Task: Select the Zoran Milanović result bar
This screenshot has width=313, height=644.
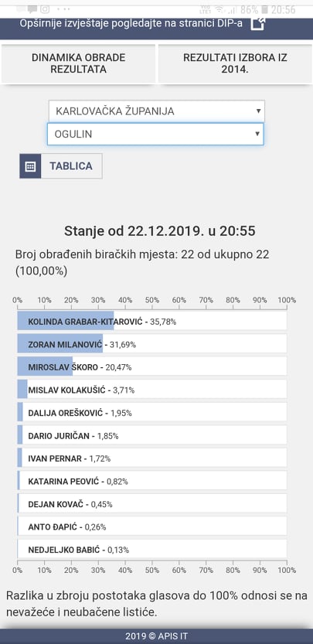Action: (x=152, y=343)
